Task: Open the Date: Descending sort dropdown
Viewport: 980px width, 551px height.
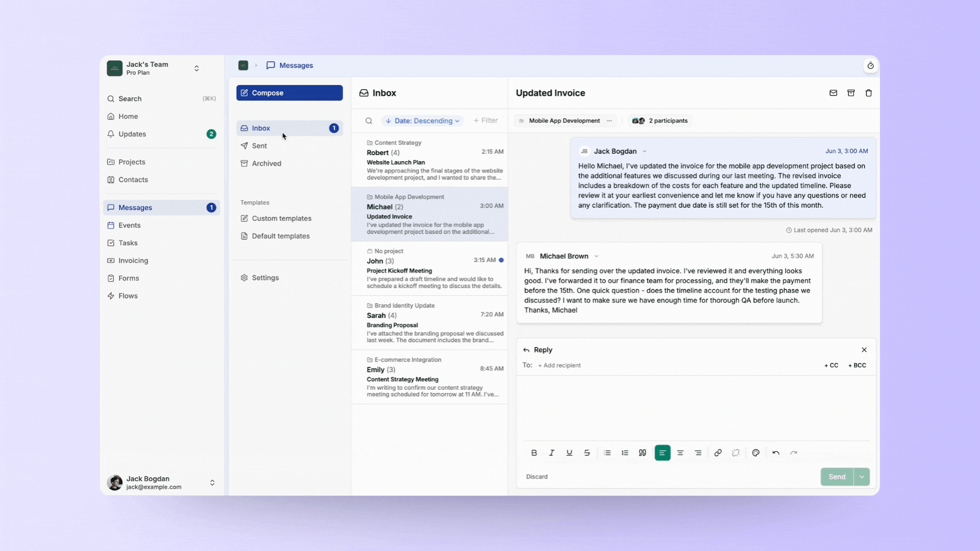Action: tap(422, 121)
